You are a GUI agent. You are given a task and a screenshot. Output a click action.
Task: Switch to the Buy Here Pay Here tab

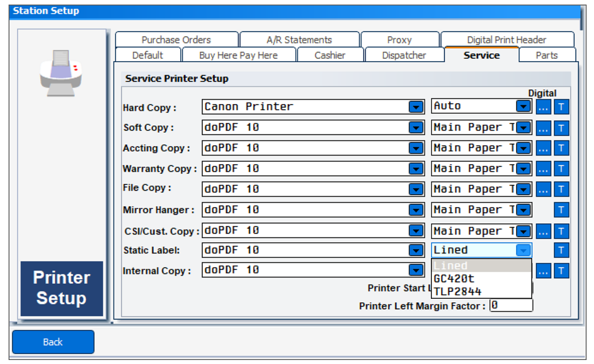[x=239, y=56]
